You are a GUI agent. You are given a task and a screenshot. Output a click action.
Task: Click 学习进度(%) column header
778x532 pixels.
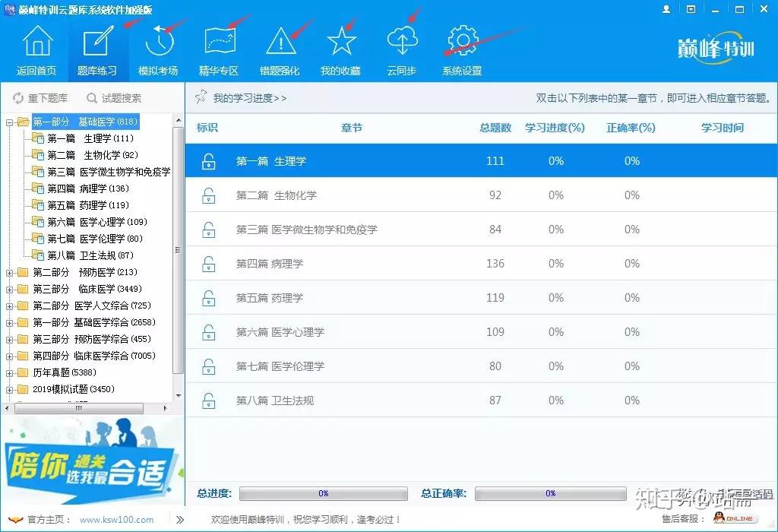pyautogui.click(x=555, y=128)
